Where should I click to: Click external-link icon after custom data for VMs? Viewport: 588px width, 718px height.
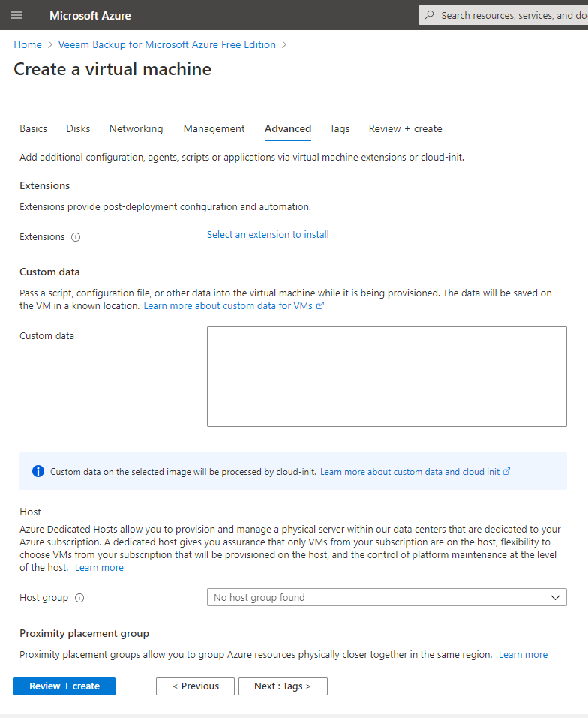point(320,305)
